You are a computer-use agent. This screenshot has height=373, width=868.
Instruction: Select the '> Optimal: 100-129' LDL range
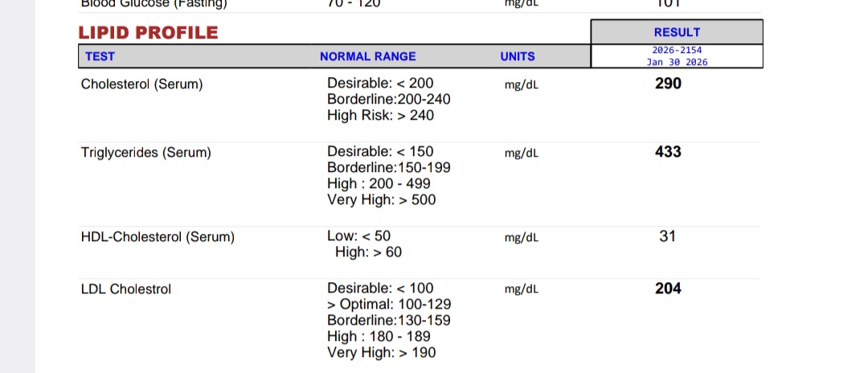pyautogui.click(x=389, y=305)
